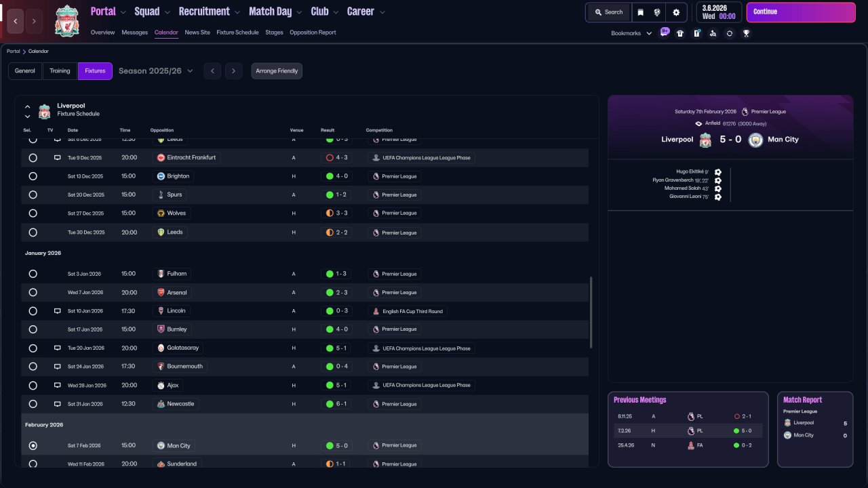The width and height of the screenshot is (868, 488).
Task: Click the TV icon on the Newcastle row
Action: tap(58, 404)
